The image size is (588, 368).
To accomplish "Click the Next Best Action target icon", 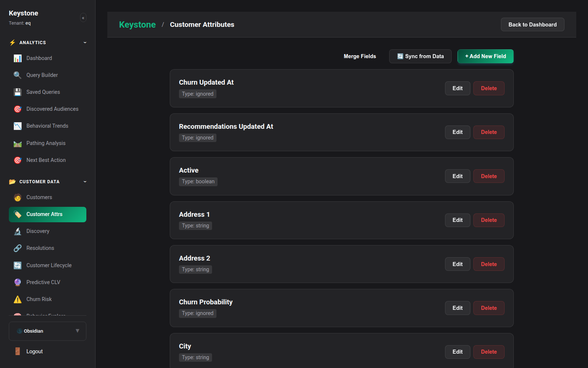I will [x=18, y=160].
